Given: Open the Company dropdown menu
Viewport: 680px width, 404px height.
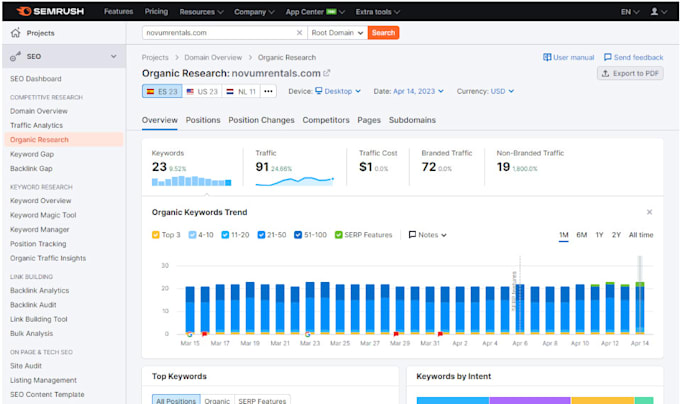Looking at the screenshot, I should pos(254,12).
